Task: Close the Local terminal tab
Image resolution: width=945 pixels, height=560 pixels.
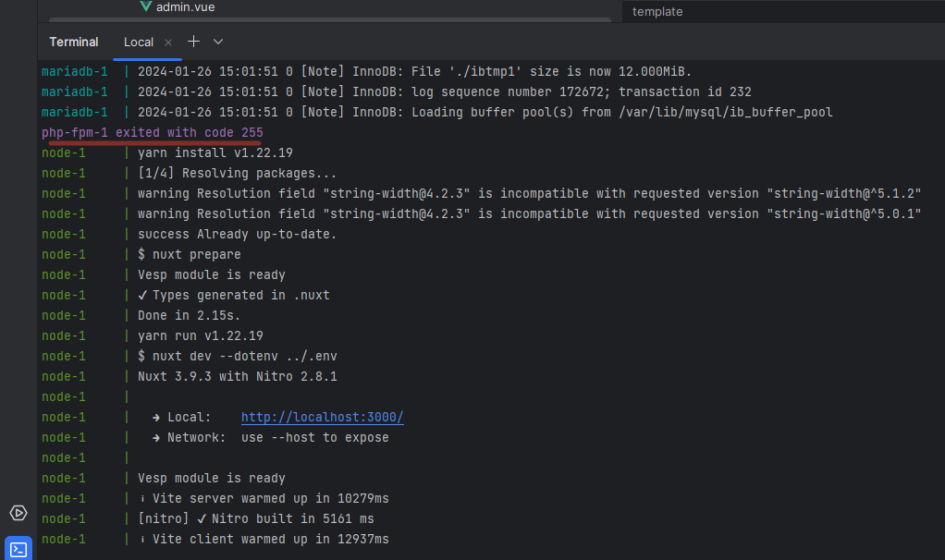Action: coord(168,43)
